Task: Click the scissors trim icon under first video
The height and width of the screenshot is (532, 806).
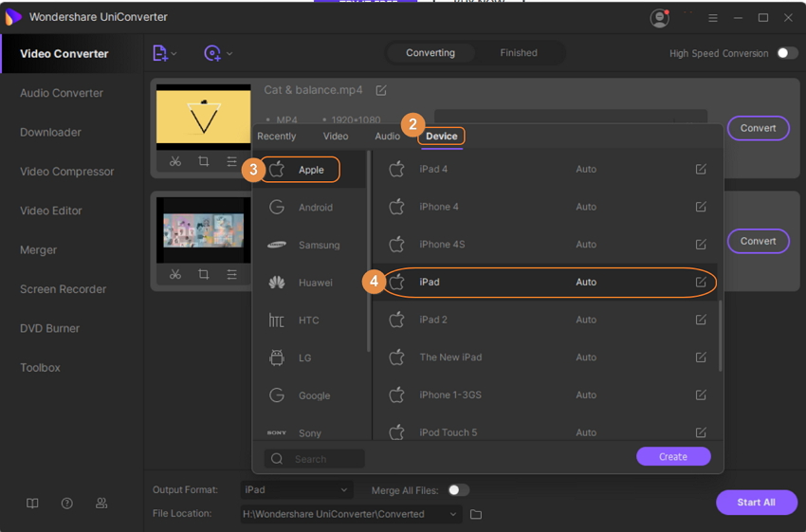Action: tap(175, 162)
